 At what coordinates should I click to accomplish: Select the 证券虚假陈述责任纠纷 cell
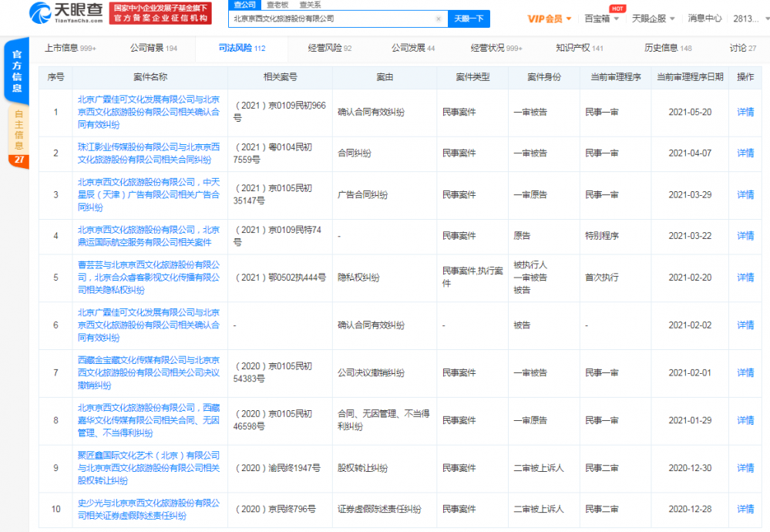click(x=379, y=510)
